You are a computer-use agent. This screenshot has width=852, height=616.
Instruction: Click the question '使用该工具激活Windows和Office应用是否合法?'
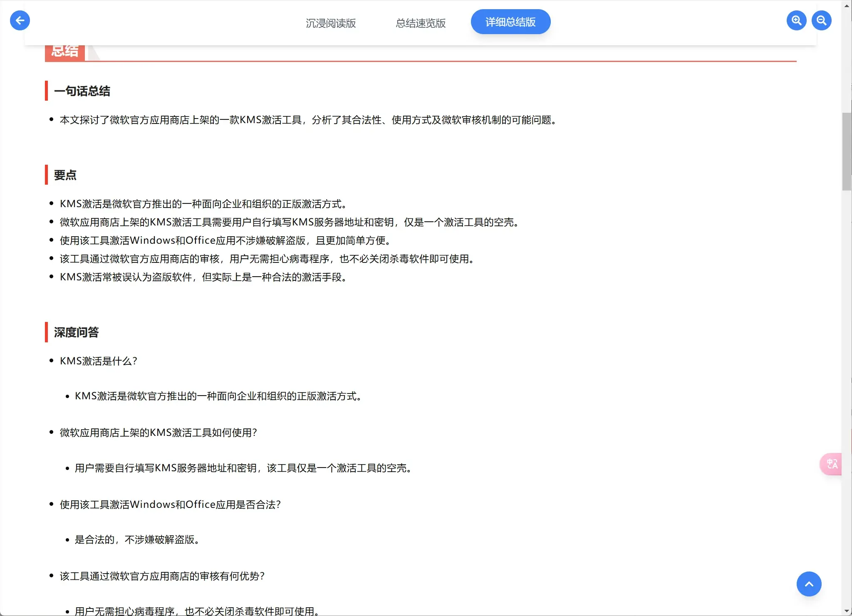[x=171, y=505]
